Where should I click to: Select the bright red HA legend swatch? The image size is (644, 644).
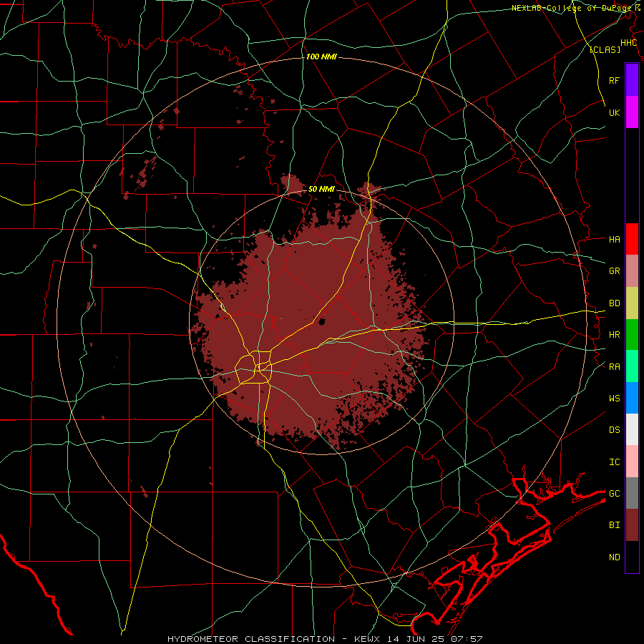coord(632,239)
